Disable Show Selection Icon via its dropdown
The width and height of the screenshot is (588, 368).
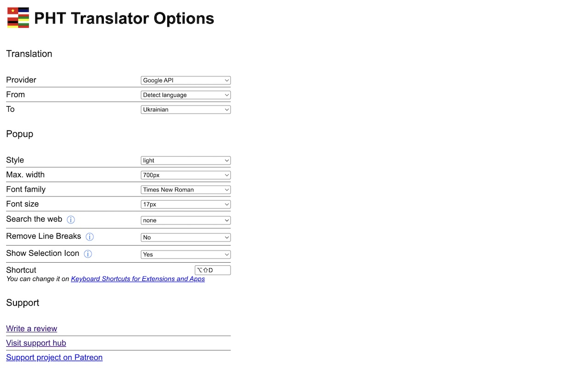click(x=186, y=254)
